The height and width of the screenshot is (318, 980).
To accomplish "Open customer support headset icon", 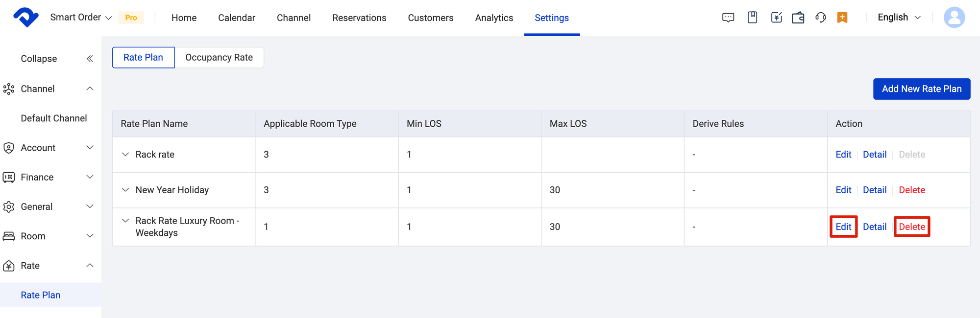I will click(821, 18).
